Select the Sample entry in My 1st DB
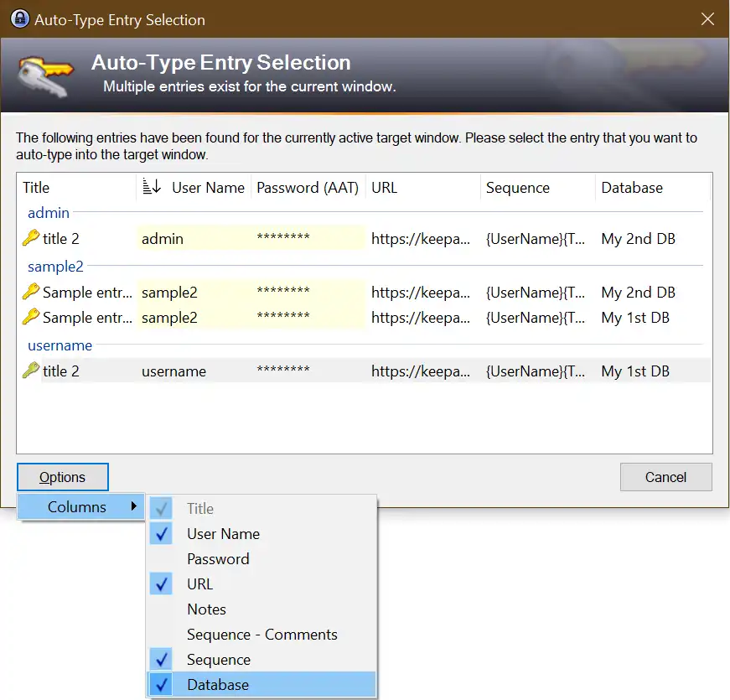The width and height of the screenshot is (730, 700). point(87,317)
